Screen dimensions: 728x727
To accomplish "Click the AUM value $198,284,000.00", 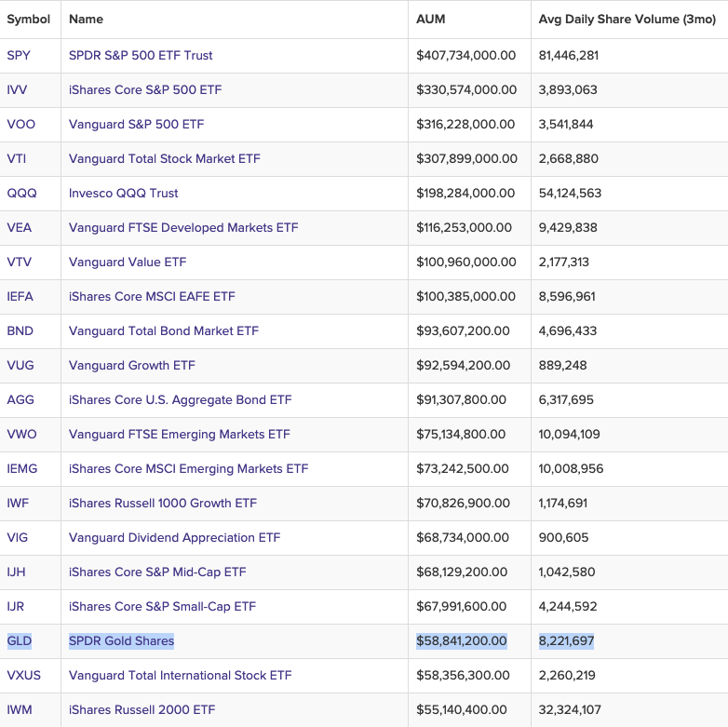I will click(465, 193).
